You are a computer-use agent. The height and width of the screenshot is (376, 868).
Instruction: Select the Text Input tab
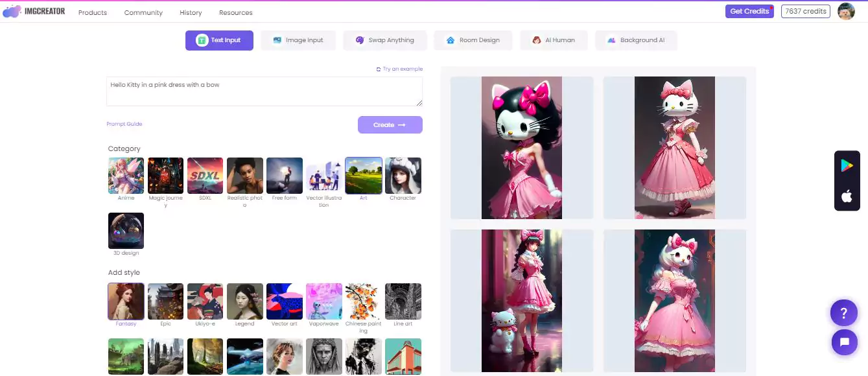(x=219, y=40)
